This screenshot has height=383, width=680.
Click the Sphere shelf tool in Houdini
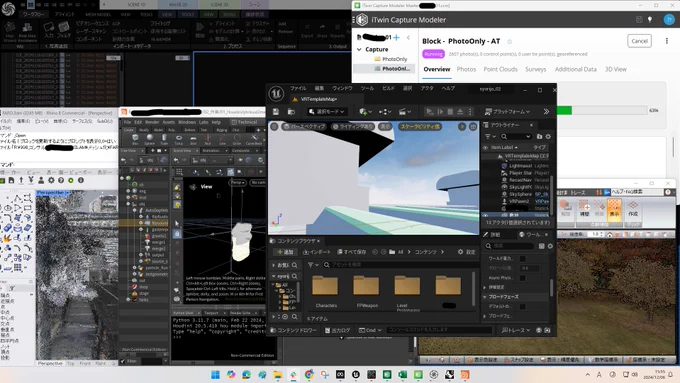149,139
